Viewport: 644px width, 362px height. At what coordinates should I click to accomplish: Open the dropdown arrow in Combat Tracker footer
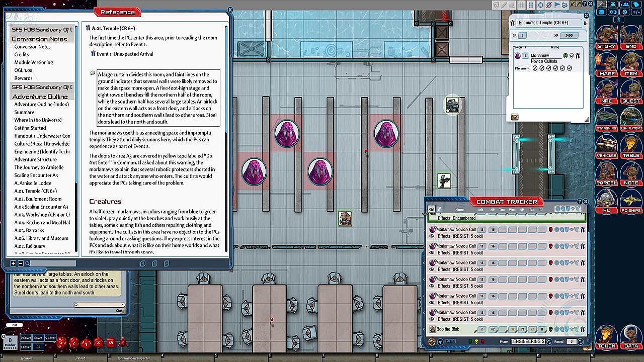(x=440, y=342)
